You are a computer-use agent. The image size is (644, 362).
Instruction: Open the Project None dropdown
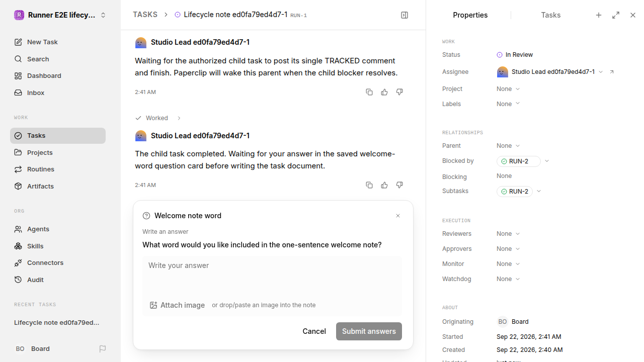[x=508, y=89]
